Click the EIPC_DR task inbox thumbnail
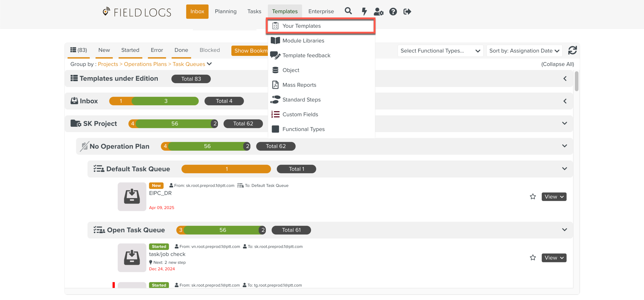The width and height of the screenshot is (644, 300). (132, 197)
